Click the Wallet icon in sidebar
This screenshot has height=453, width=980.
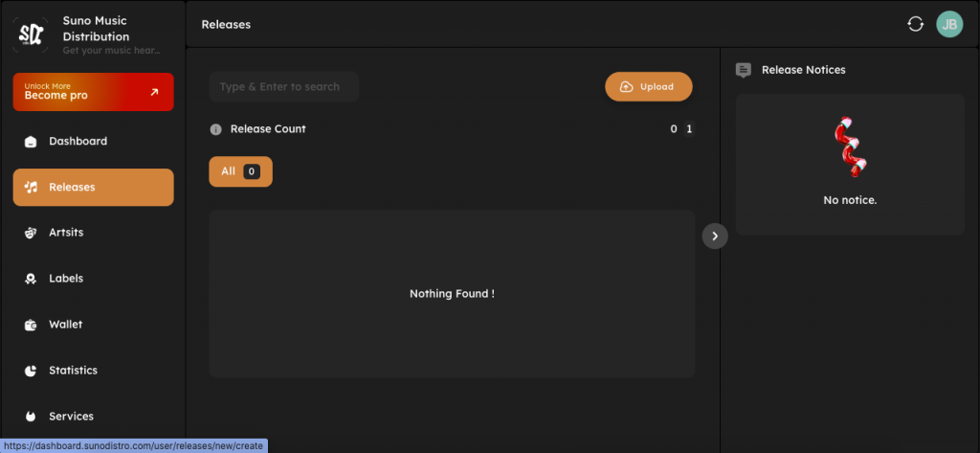[x=31, y=325]
